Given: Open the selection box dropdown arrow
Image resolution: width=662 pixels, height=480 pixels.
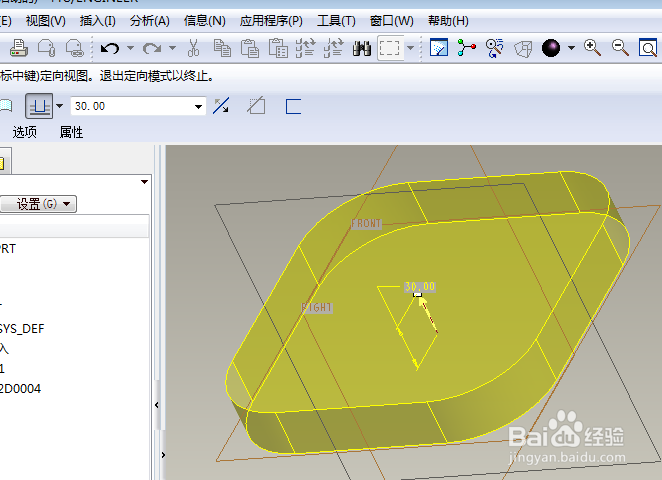Looking at the screenshot, I should pyautogui.click(x=410, y=48).
